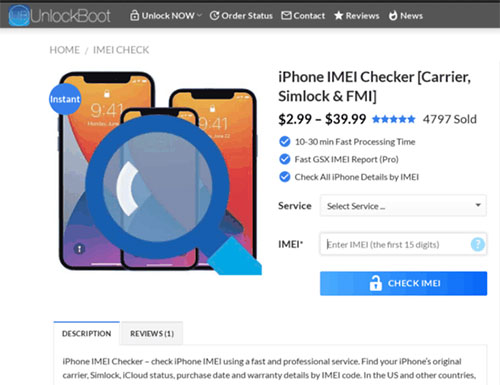Click the five-star rating bar
Image resolution: width=500 pixels, height=385 pixels.
pyautogui.click(x=394, y=119)
